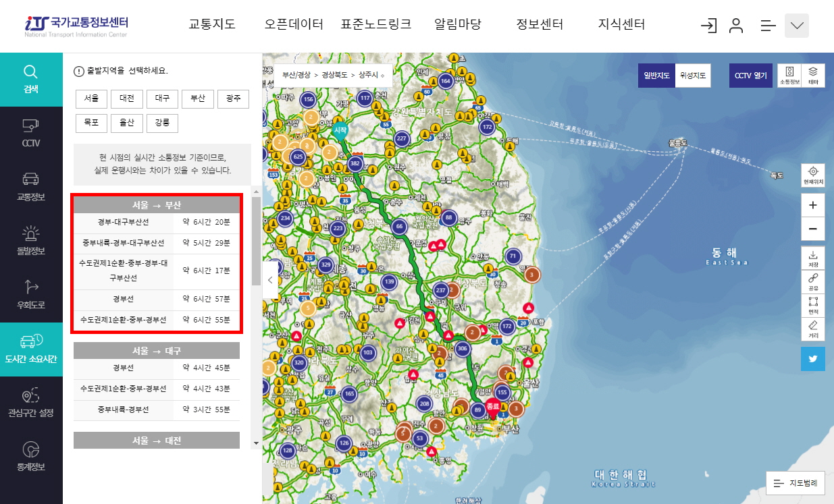Zoom out the map with minus button
This screenshot has height=504, width=834.
click(812, 229)
